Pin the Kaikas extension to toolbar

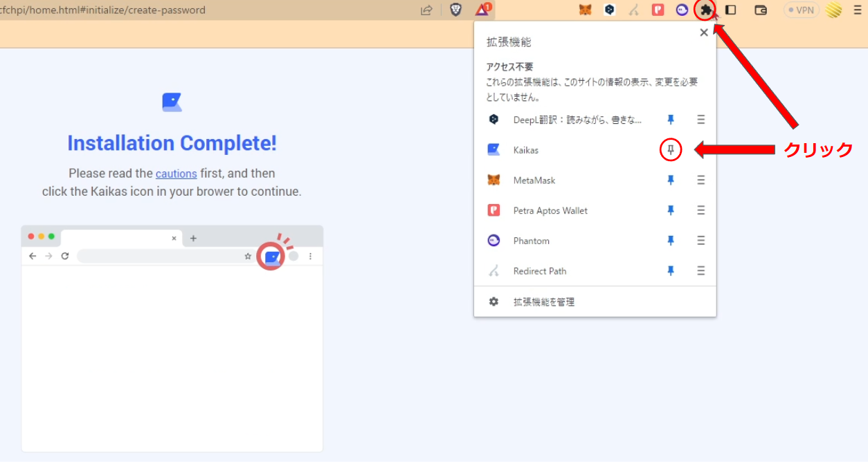click(670, 150)
